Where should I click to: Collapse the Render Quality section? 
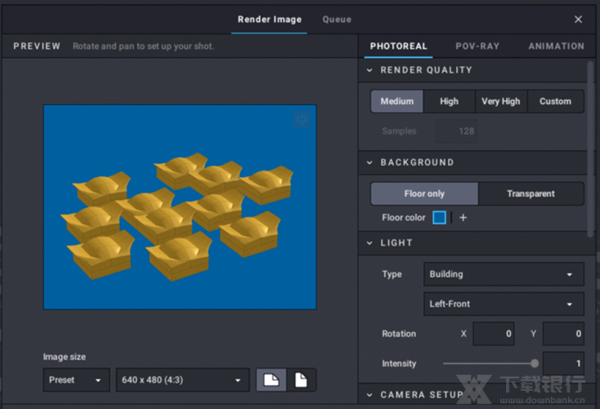coord(370,71)
